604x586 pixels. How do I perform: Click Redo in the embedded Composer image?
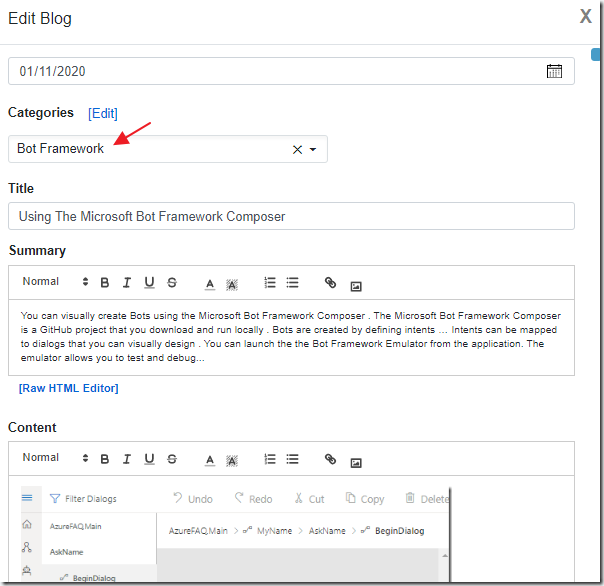[253, 499]
